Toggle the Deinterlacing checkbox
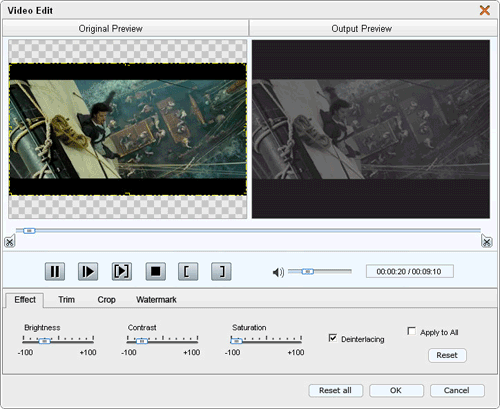 click(333, 338)
